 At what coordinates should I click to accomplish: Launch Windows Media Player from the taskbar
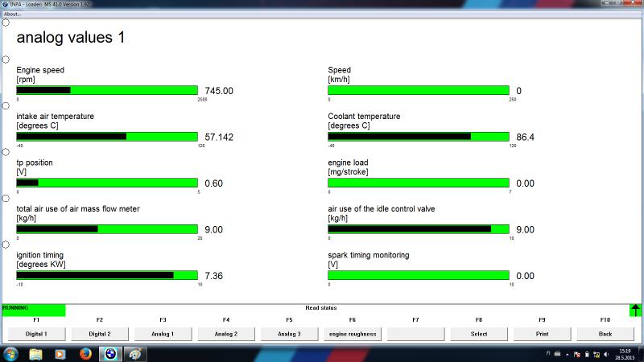60,353
